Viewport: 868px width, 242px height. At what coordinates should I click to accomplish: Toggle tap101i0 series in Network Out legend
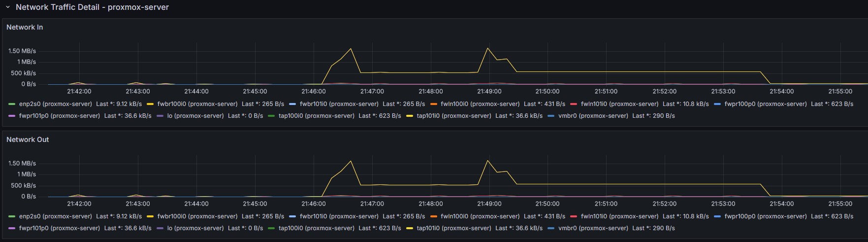454,228
